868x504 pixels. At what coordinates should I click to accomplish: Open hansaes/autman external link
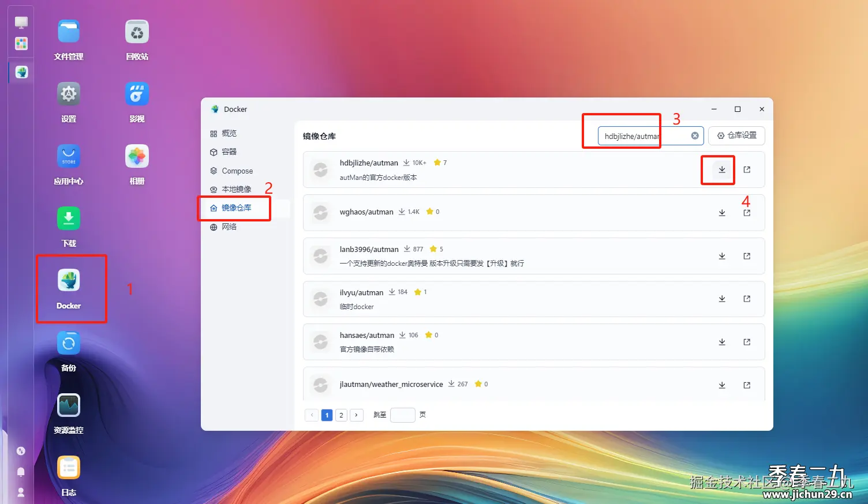coord(747,342)
